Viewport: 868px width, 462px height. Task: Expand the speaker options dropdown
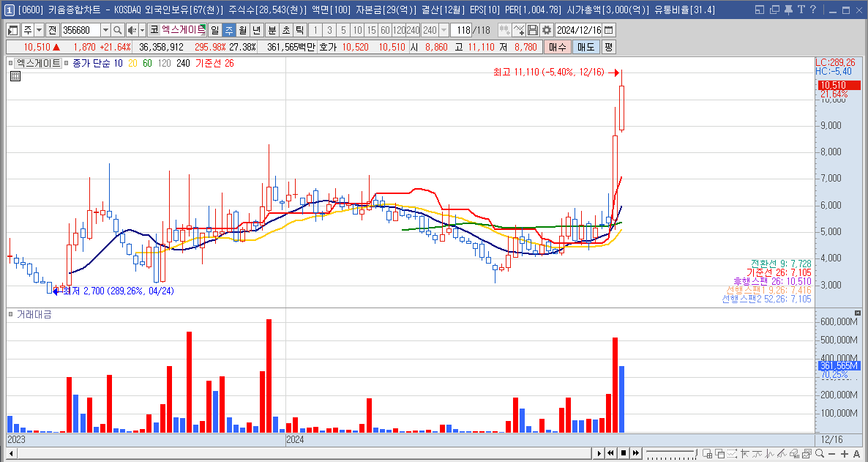point(142,30)
